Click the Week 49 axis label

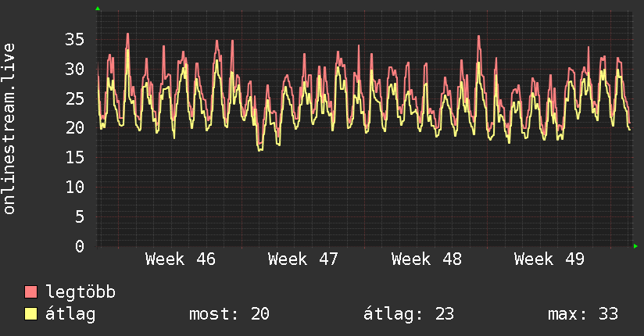click(549, 259)
